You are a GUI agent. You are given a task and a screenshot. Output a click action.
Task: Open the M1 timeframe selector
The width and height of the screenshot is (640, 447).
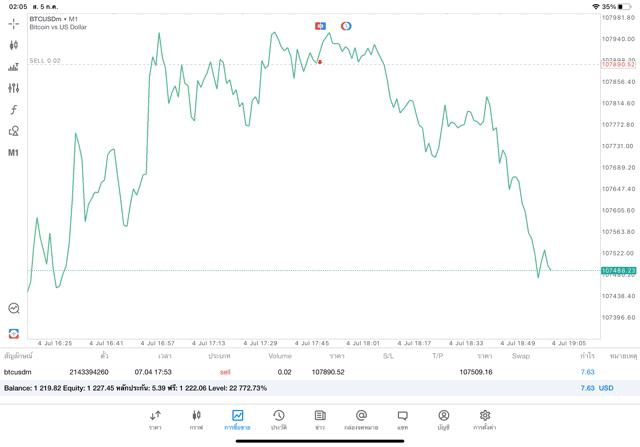pos(14,153)
